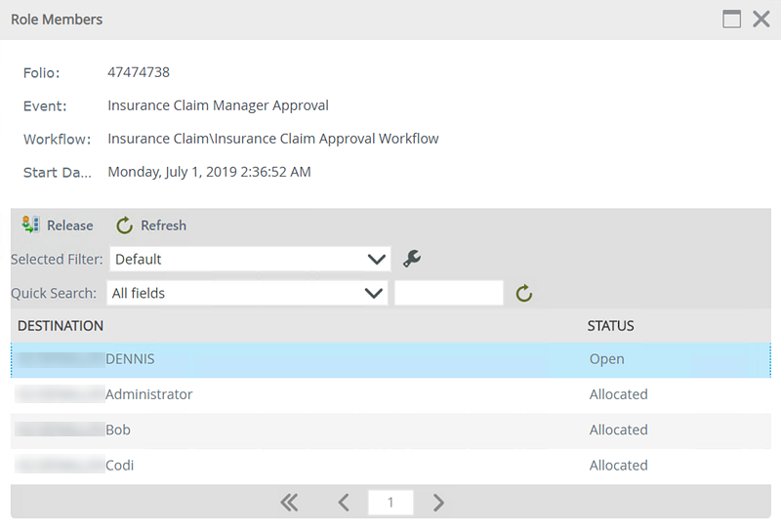Go to first page of results

point(288,503)
